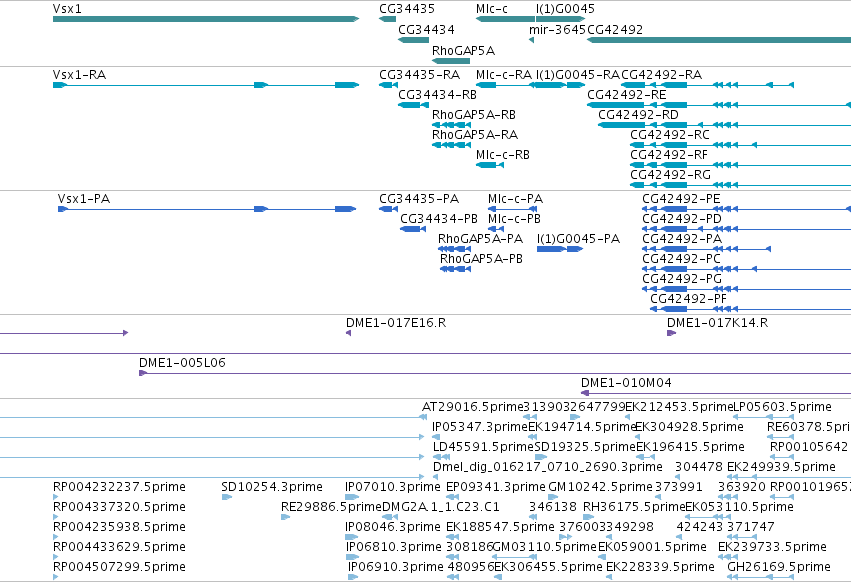Select the CG42492-RC transcript label

pos(670,135)
